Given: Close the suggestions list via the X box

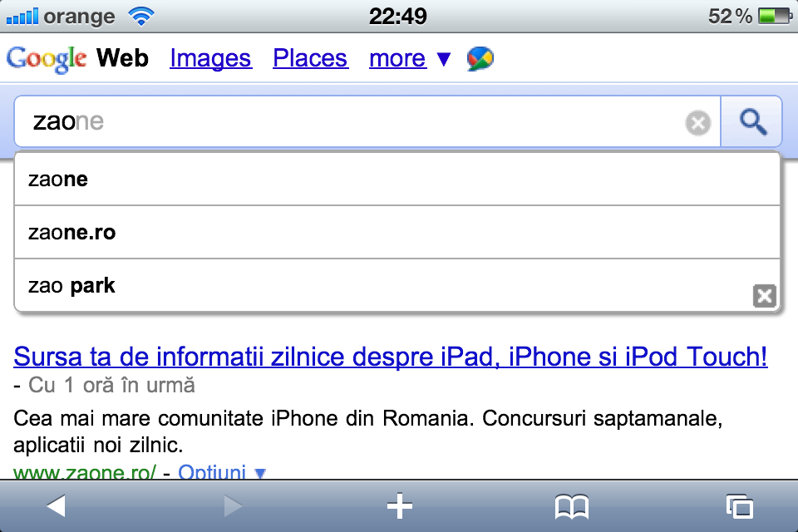Looking at the screenshot, I should pos(764,296).
